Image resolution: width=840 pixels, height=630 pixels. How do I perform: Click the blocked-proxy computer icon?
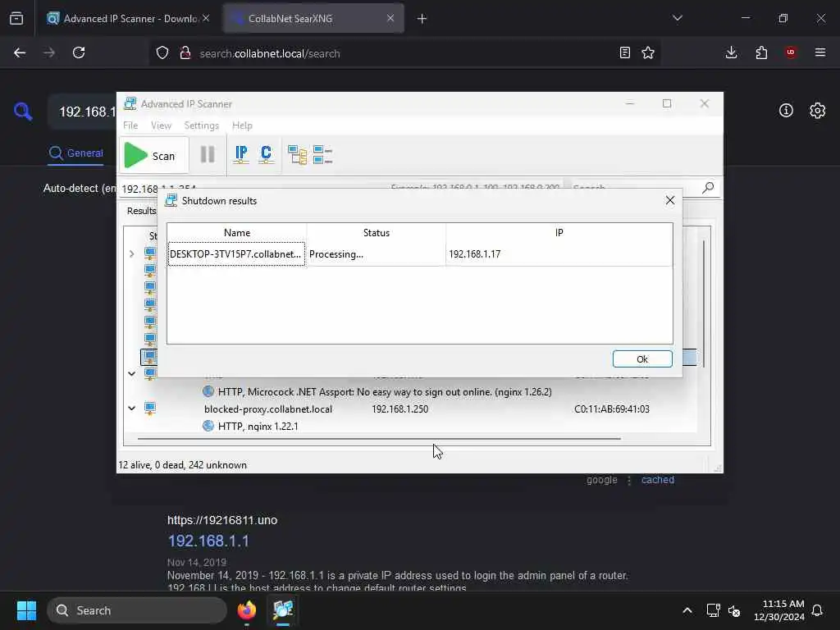tap(150, 409)
